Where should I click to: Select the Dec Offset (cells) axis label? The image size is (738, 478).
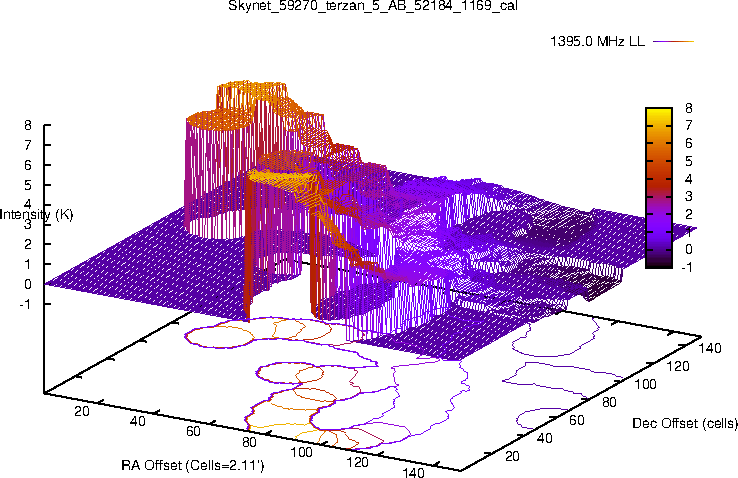[x=685, y=423]
